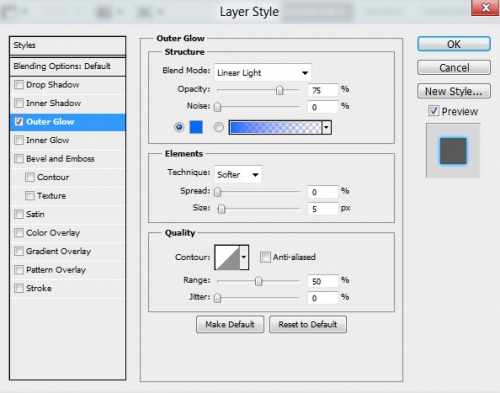Enable the Satin checkbox
Image resolution: width=500 pixels, height=393 pixels.
[x=19, y=214]
